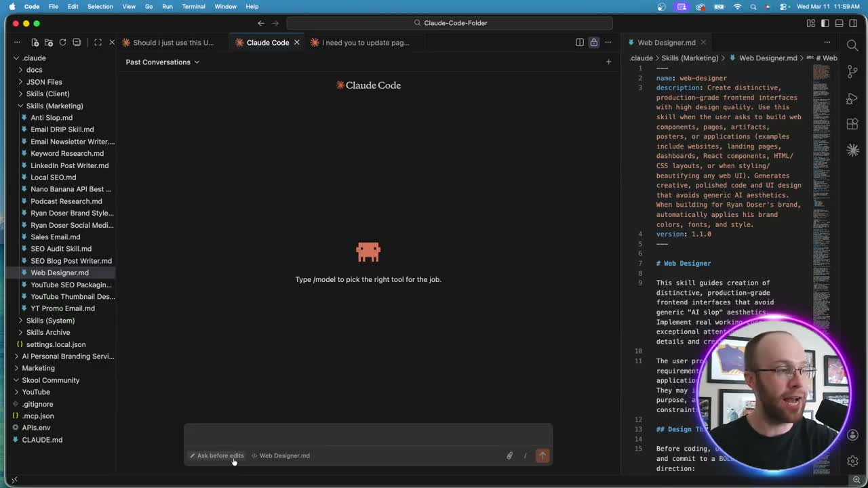Toggle secondary sidebar visibility
Image resolution: width=868 pixels, height=488 pixels.
(853, 23)
